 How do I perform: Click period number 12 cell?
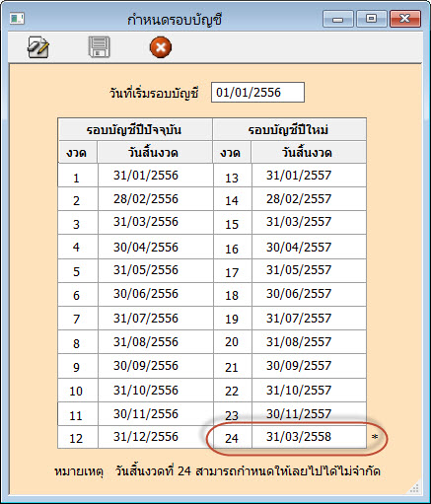[78, 437]
